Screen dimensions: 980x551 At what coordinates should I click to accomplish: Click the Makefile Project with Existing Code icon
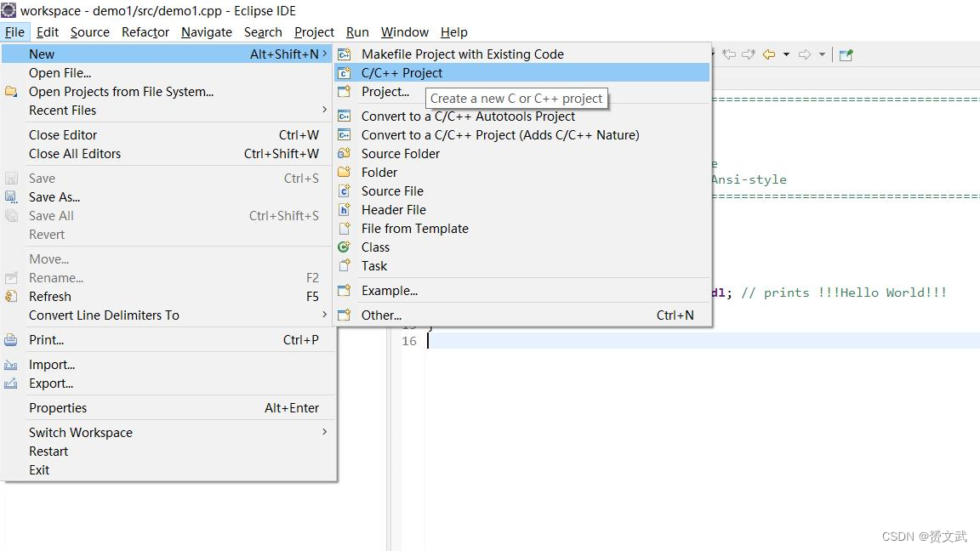345,54
